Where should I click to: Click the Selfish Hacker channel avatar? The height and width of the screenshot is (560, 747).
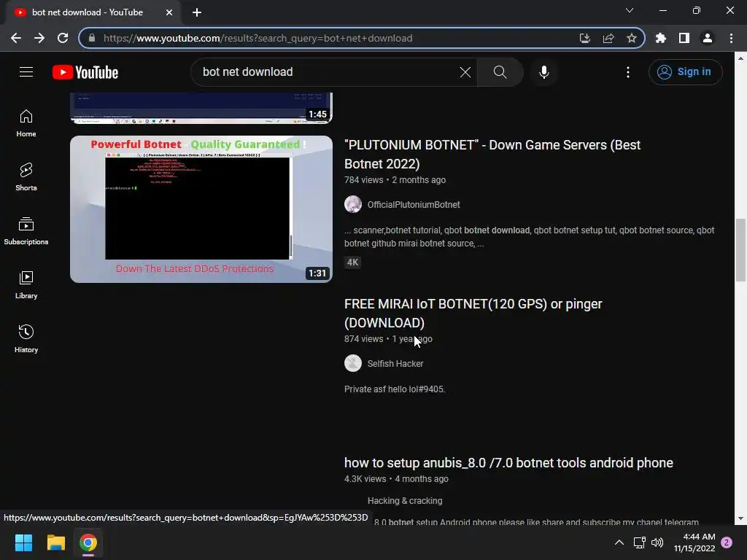pyautogui.click(x=353, y=363)
